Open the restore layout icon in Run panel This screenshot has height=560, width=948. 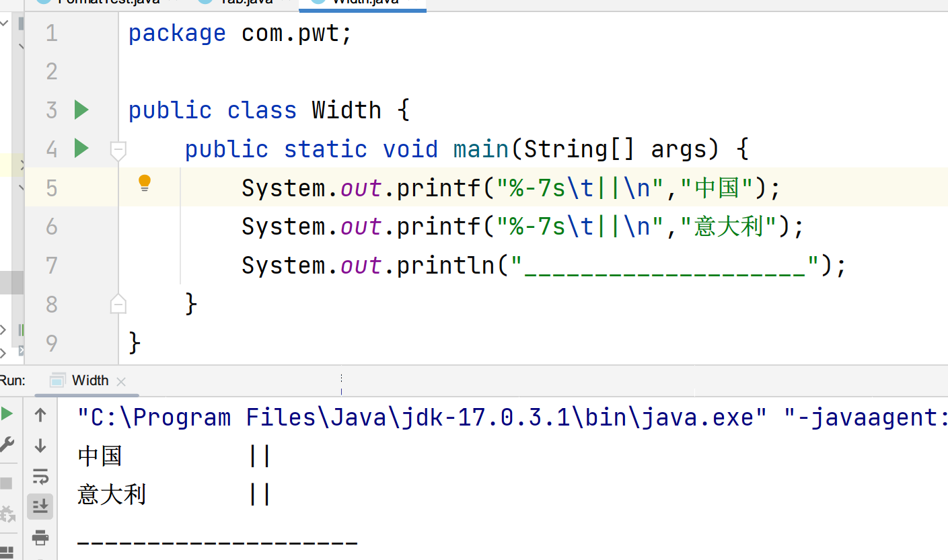tap(7, 554)
